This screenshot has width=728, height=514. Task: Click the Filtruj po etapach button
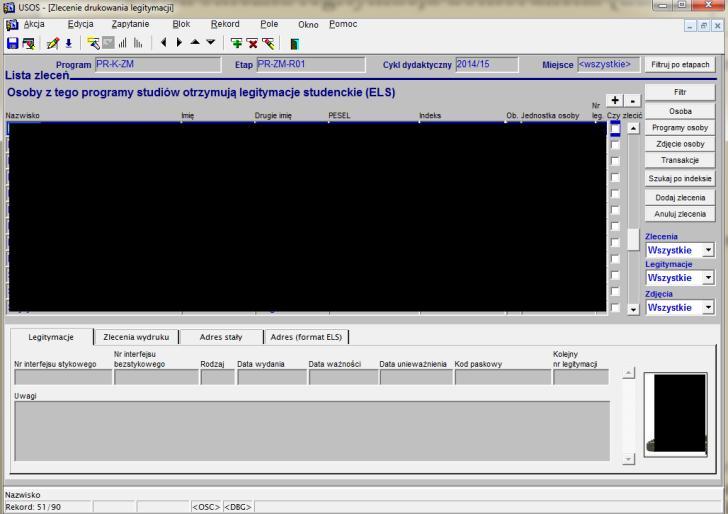click(680, 65)
